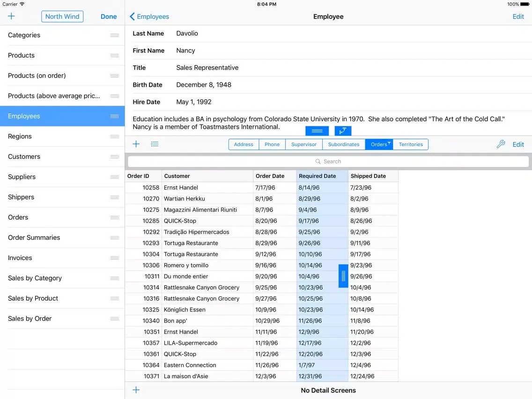The height and width of the screenshot is (399, 532).
Task: Grab the reorder handle for Products (on order)
Action: coord(114,76)
